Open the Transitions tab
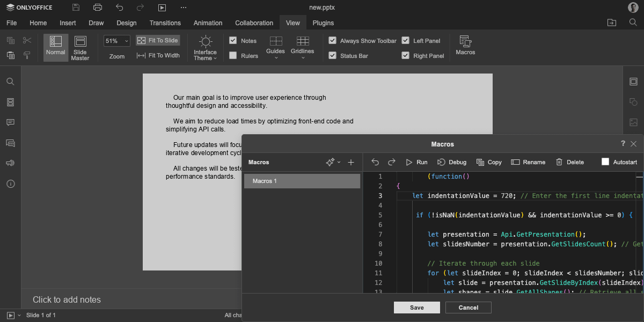Image resolution: width=644 pixels, height=322 pixels. pyautogui.click(x=165, y=23)
